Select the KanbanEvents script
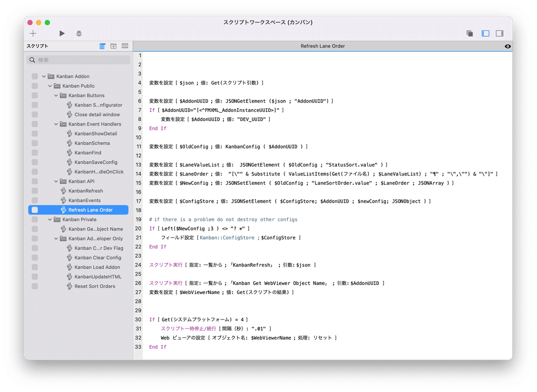 click(x=88, y=200)
